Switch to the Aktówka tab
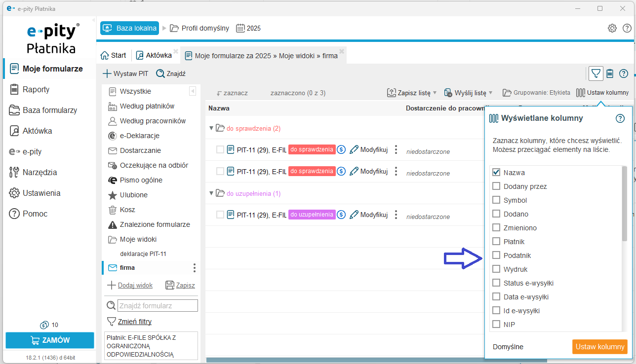This screenshot has width=636, height=364. point(154,55)
